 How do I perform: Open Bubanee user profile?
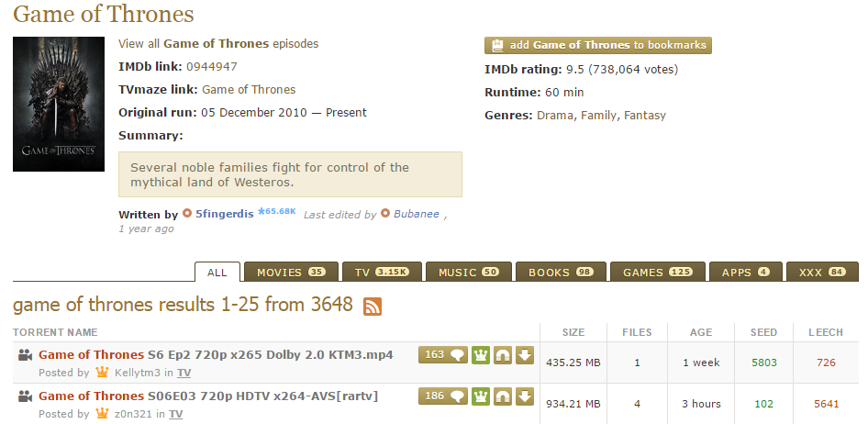[x=417, y=214]
